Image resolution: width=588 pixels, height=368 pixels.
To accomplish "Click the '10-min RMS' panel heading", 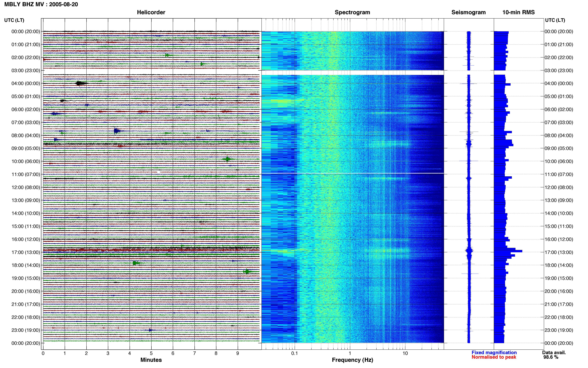I will 518,12.
